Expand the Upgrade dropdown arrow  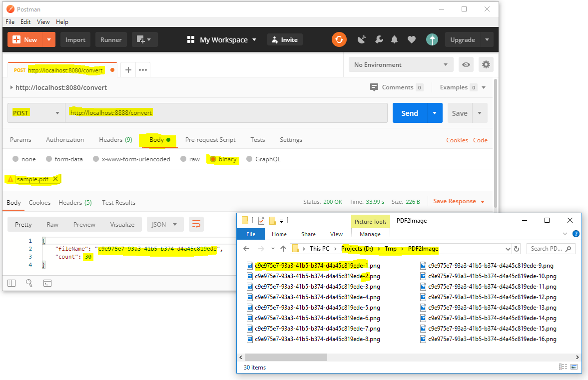[x=487, y=39]
